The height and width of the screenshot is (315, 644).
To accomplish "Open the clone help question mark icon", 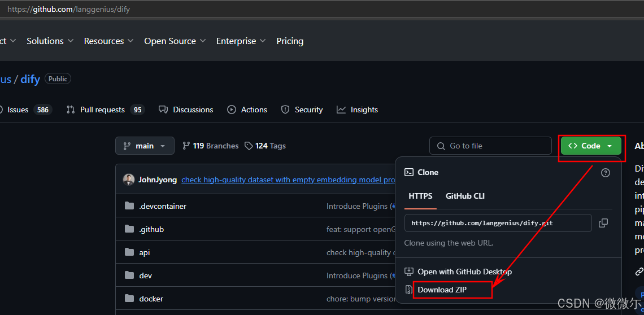I will 606,173.
